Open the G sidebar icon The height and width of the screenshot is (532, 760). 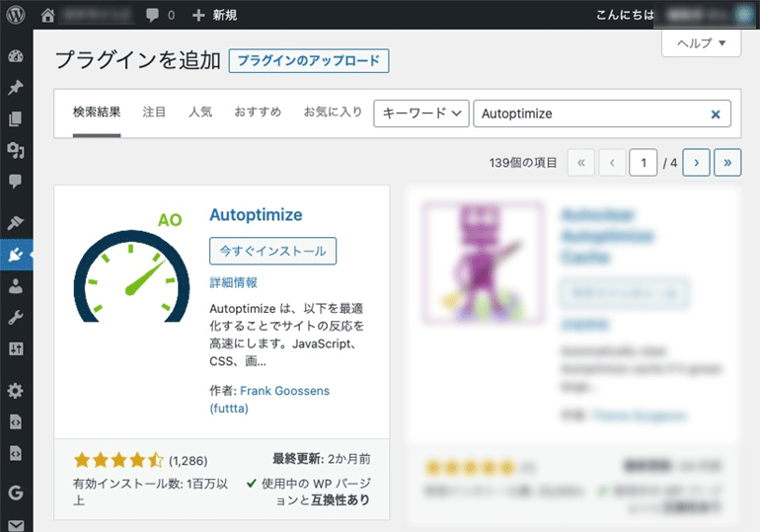click(16, 493)
